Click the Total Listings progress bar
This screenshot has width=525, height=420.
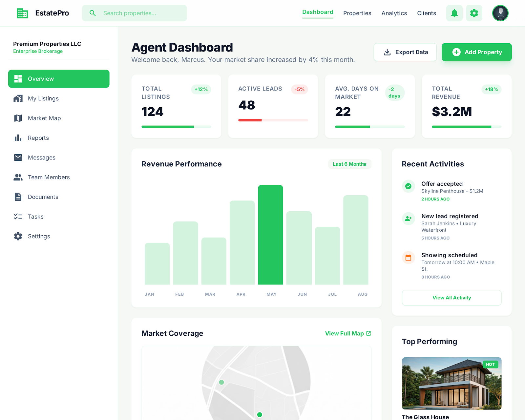tap(176, 127)
